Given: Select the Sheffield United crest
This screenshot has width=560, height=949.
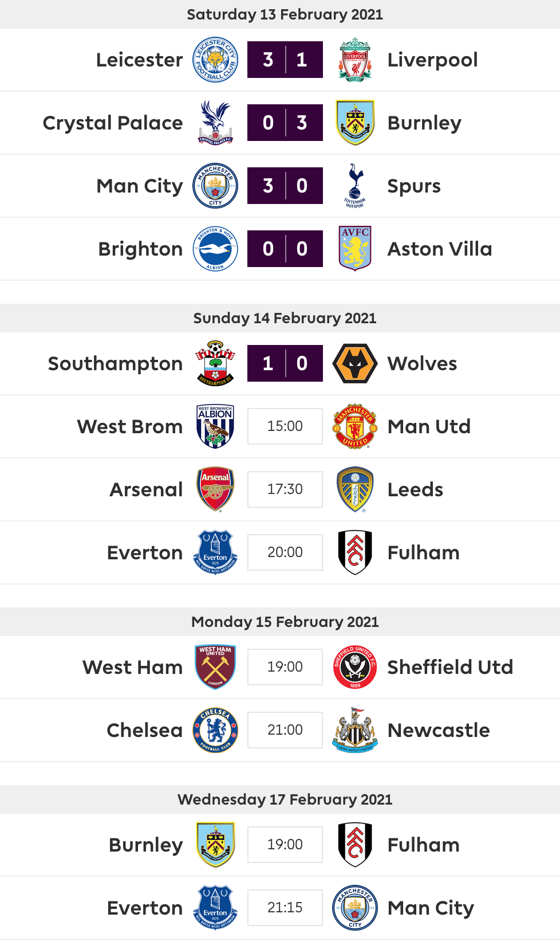Looking at the screenshot, I should pos(355,667).
